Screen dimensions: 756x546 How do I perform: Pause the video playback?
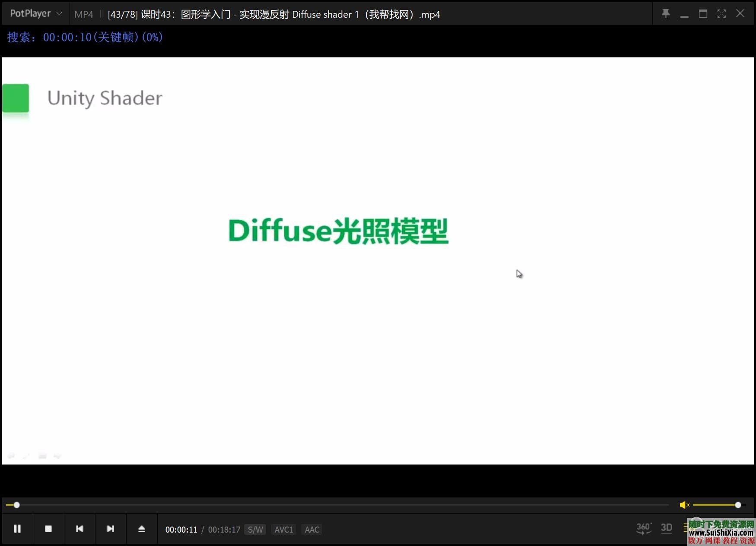[17, 528]
